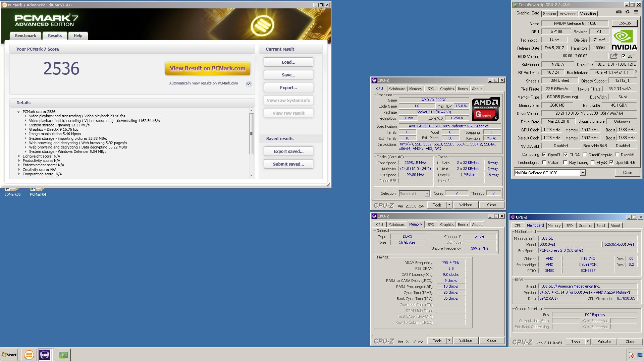Click the share BIOS arrow icon in GPU-Z
Image resolution: width=644 pixels, height=362 pixels.
(x=614, y=56)
